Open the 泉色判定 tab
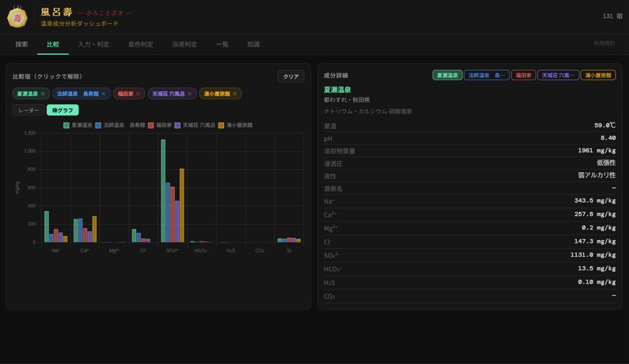The height and width of the screenshot is (364, 629). click(140, 44)
